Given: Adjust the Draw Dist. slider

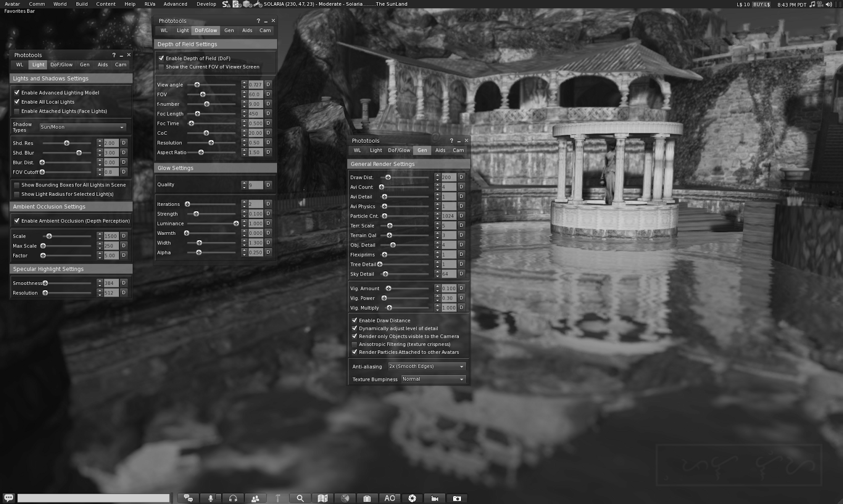Looking at the screenshot, I should (405, 177).
